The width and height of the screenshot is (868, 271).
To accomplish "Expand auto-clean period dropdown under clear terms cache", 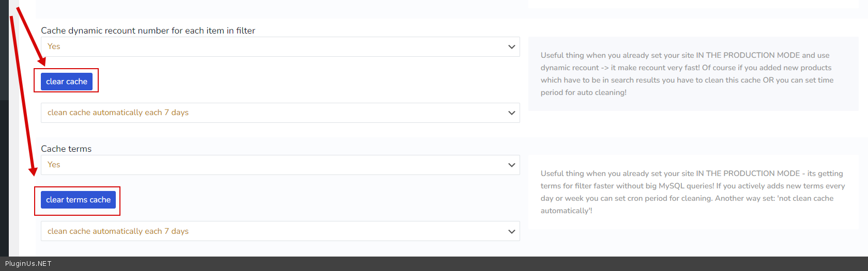I will (x=280, y=231).
